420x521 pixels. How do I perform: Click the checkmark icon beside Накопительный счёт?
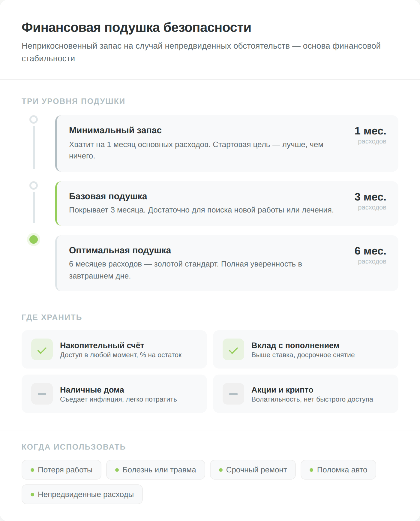42,349
